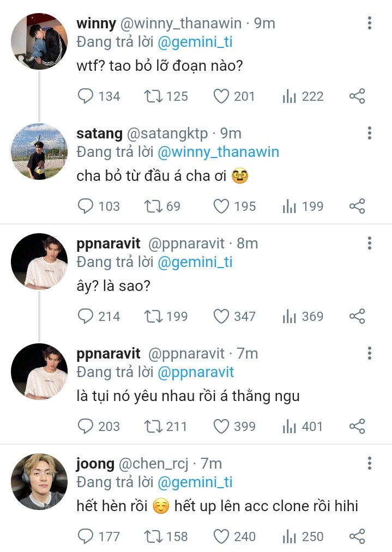This screenshot has width=392, height=552.
Task: Share satang's tweet
Action: pyautogui.click(x=357, y=207)
